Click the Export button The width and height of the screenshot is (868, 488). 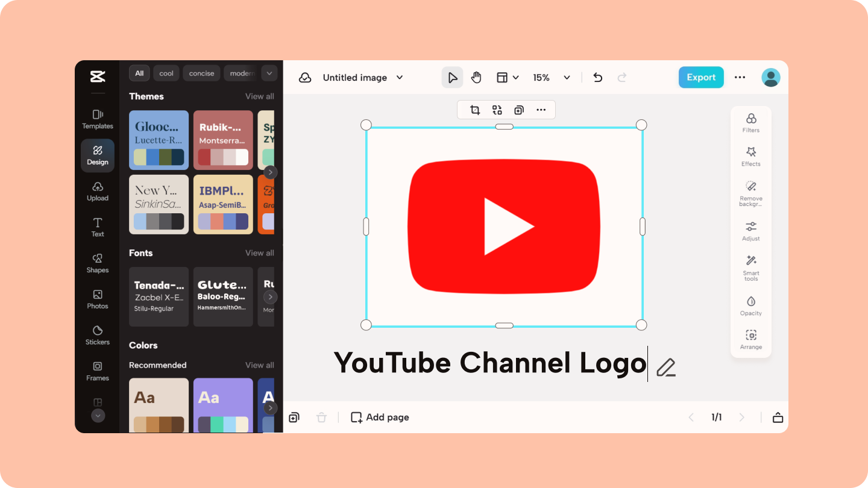point(701,77)
